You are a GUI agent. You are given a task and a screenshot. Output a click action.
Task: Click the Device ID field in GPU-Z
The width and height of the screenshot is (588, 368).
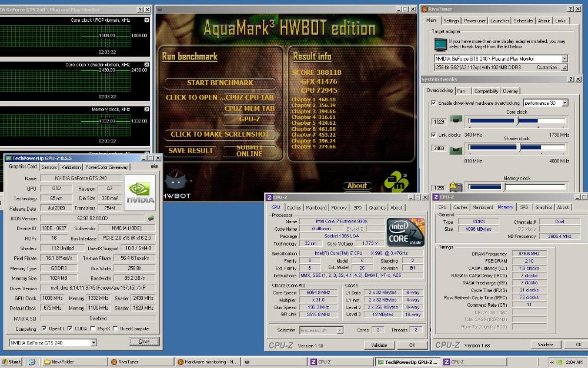click(x=54, y=228)
